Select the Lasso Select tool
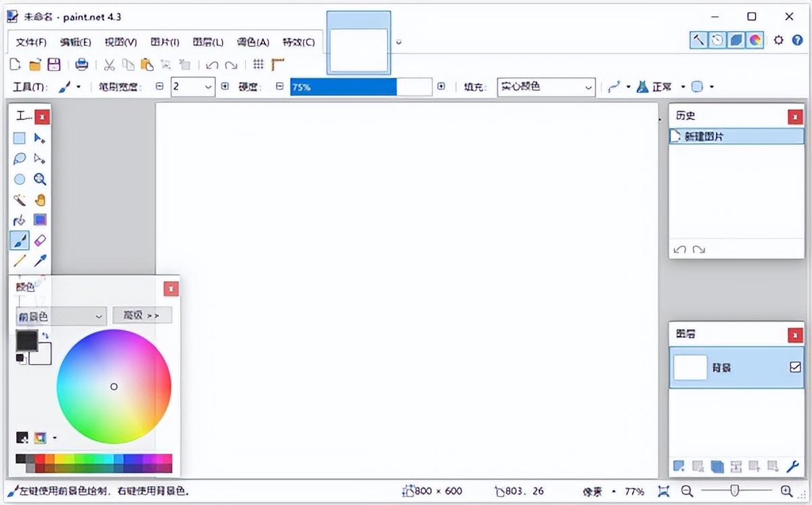The height and width of the screenshot is (505, 812). (20, 158)
